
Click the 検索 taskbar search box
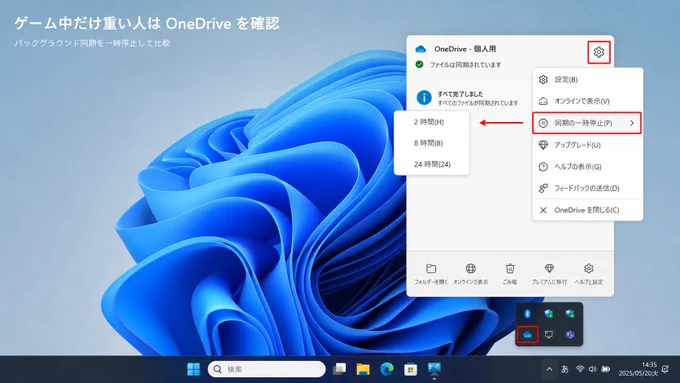266,369
